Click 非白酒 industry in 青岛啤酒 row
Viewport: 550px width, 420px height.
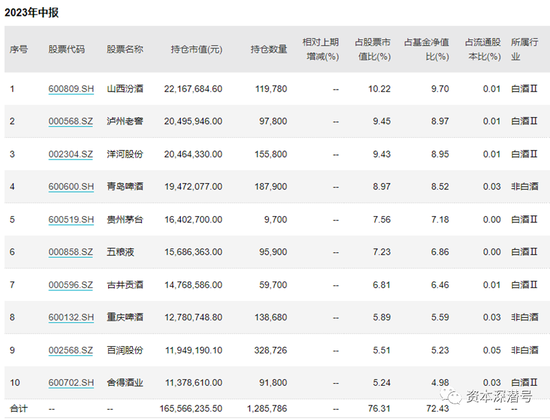point(524,187)
